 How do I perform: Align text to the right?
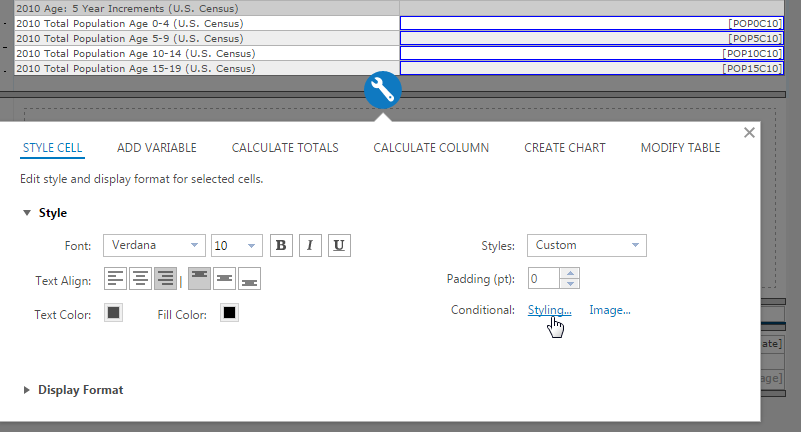[x=165, y=279]
